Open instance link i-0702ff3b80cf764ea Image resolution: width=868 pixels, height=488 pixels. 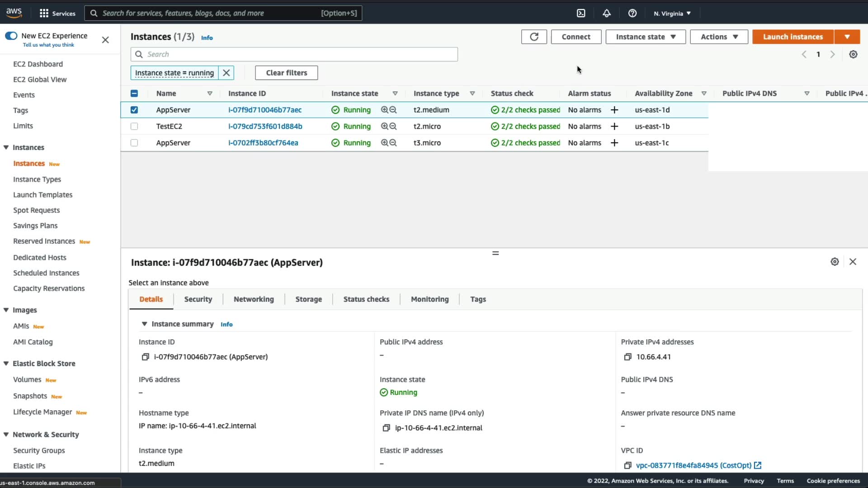click(x=263, y=143)
